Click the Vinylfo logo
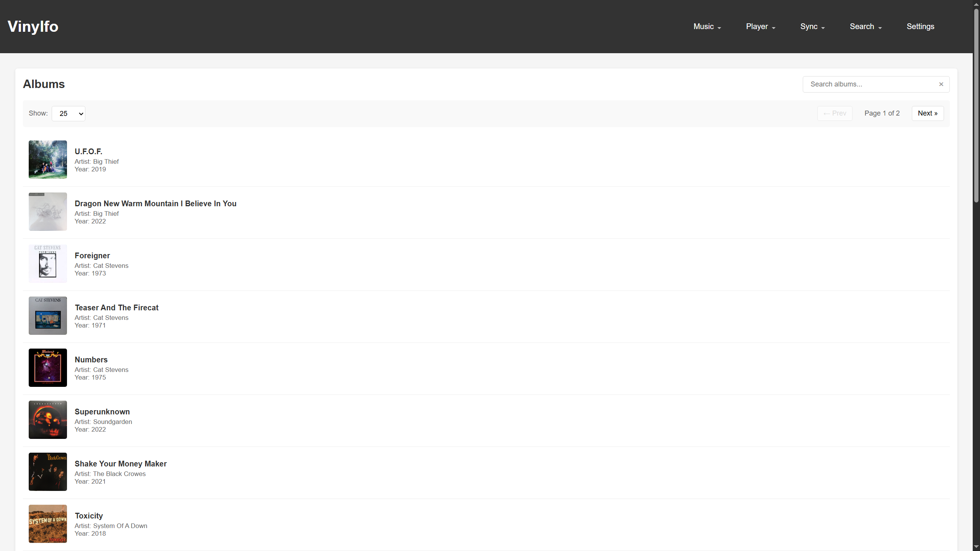Viewport: 980px width, 551px height. coord(33,26)
